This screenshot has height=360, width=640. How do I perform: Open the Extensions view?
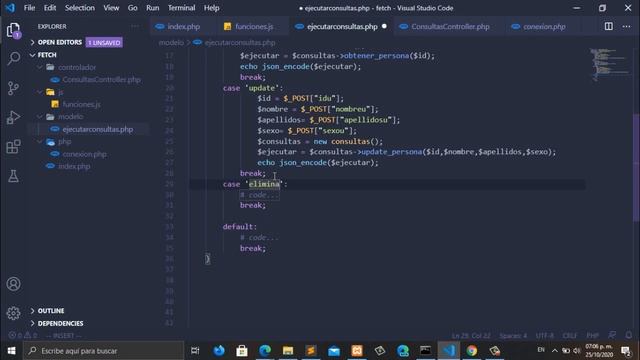[x=13, y=147]
